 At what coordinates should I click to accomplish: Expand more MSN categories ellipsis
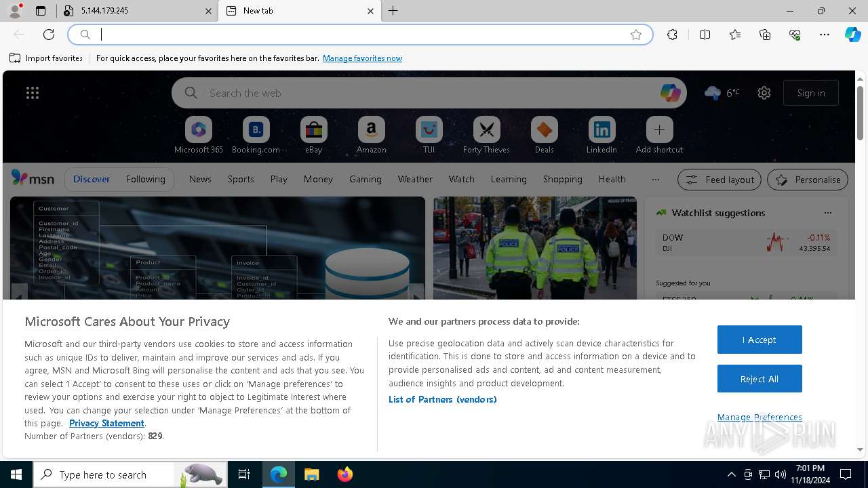click(655, 179)
